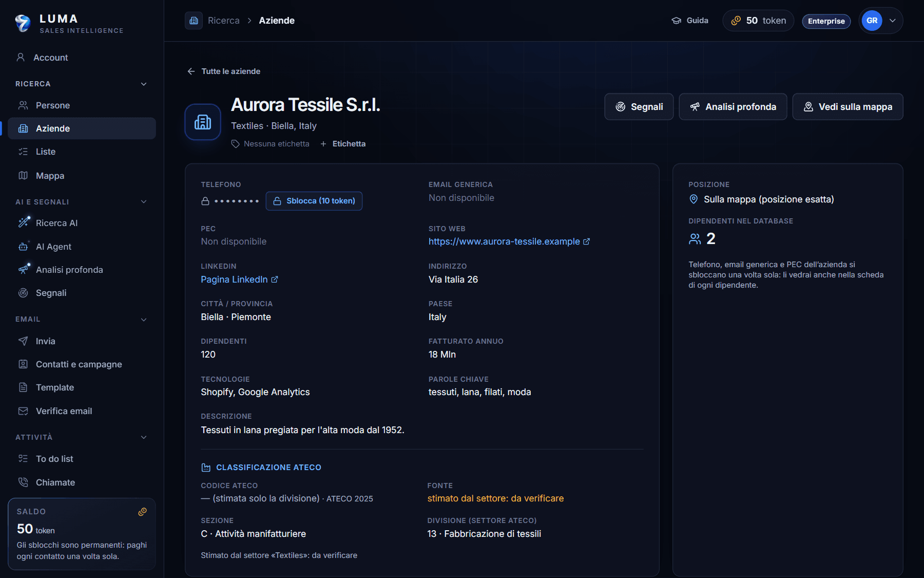Click the Vedi sulla mappa button
This screenshot has width=924, height=578.
[x=848, y=107]
